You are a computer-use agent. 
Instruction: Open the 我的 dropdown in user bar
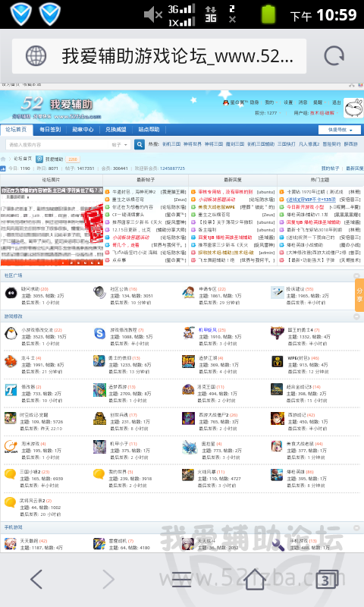click(x=271, y=102)
